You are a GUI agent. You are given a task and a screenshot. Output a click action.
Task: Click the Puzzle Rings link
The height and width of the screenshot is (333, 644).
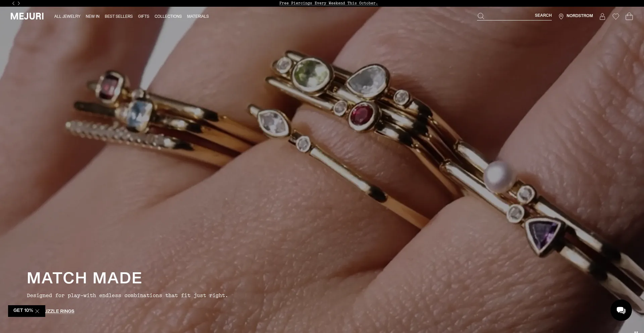tap(60, 312)
